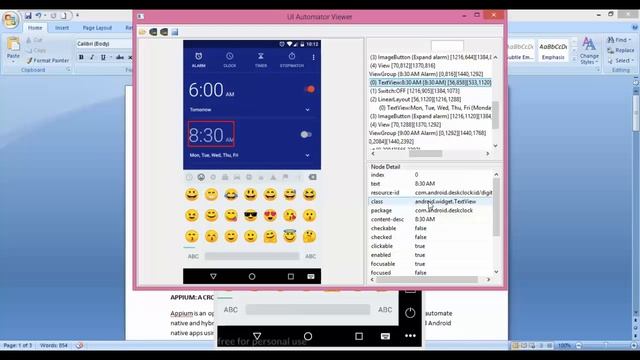The height and width of the screenshot is (360, 640).
Task: Open the Clipboard group dialog launcher
Action: pyautogui.click(x=68, y=70)
